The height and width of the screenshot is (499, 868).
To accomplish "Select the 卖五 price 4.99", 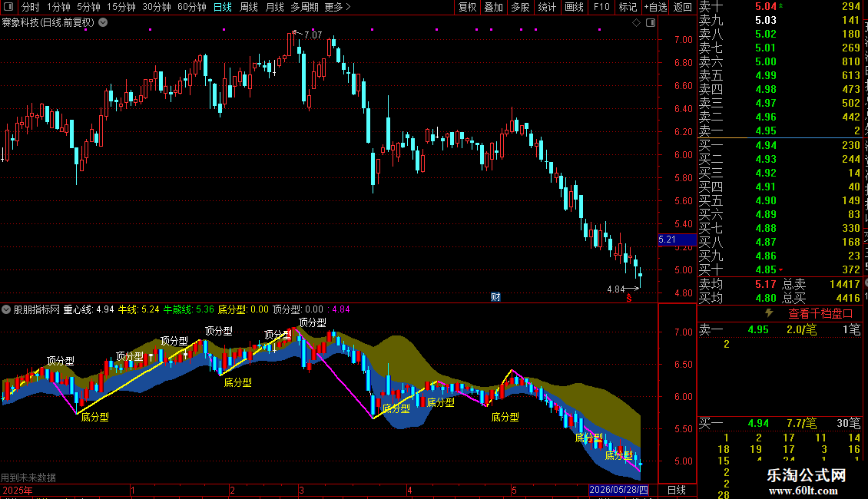I will [766, 76].
